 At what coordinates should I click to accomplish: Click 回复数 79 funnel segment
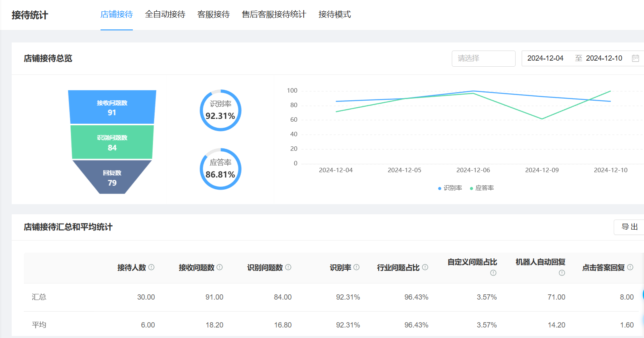[x=112, y=177]
